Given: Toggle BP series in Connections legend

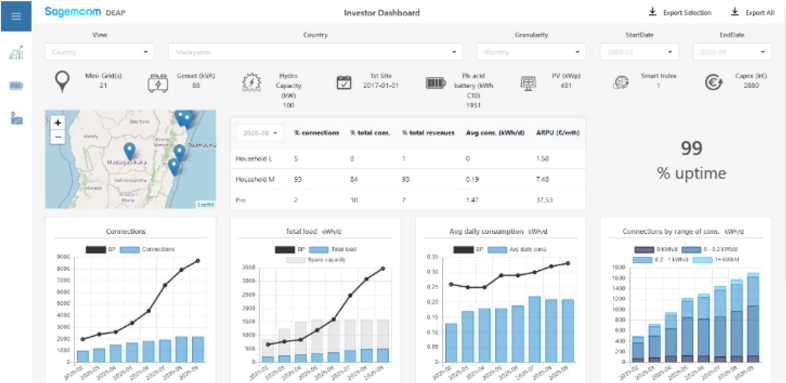Looking at the screenshot, I should pyautogui.click(x=100, y=249).
